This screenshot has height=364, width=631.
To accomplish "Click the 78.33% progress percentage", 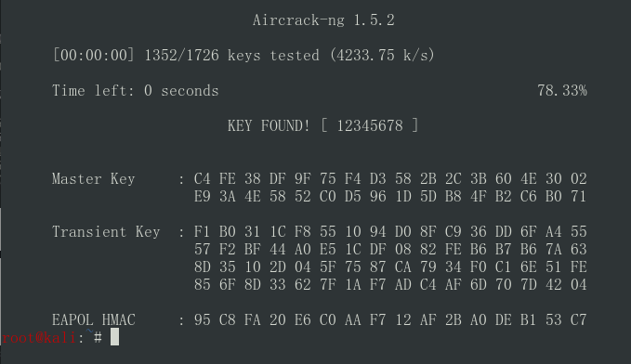I will (562, 90).
